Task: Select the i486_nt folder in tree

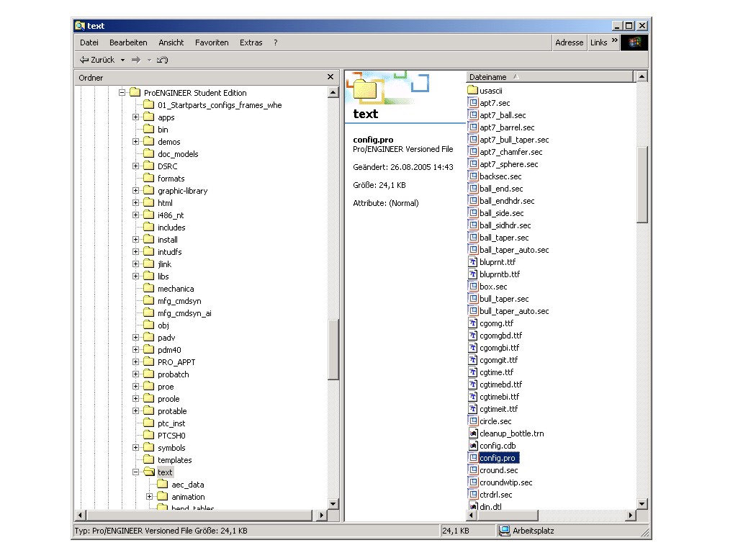Action: pos(171,215)
